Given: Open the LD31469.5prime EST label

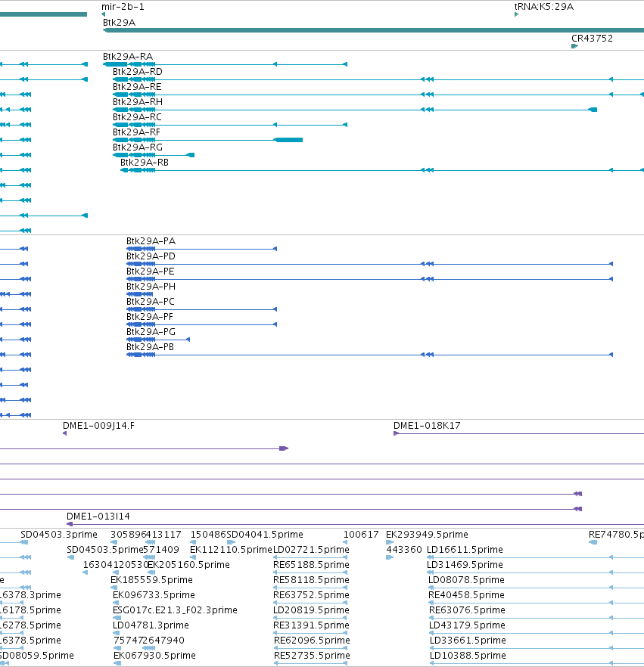Looking at the screenshot, I should 465,565.
